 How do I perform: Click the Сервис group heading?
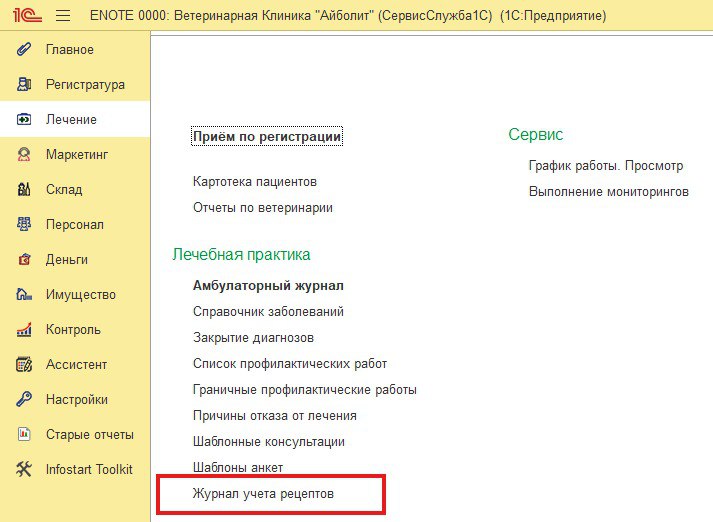click(x=536, y=134)
